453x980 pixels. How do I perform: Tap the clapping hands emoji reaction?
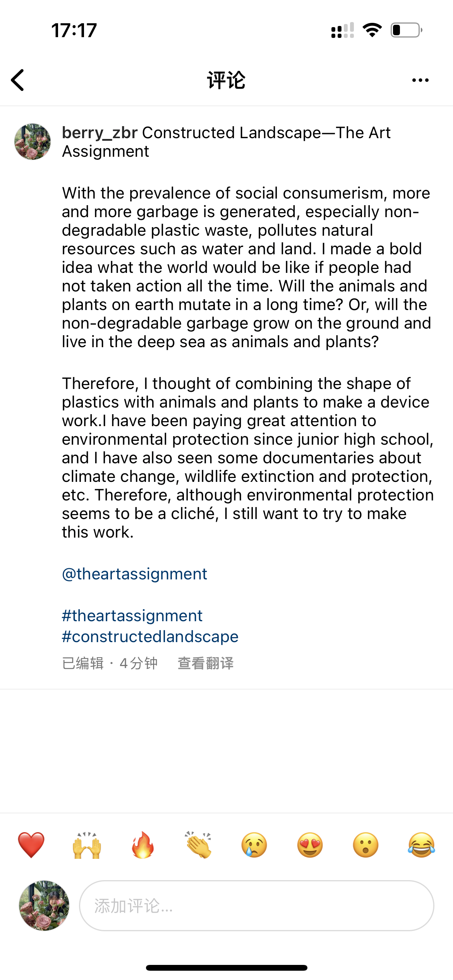[x=199, y=845]
